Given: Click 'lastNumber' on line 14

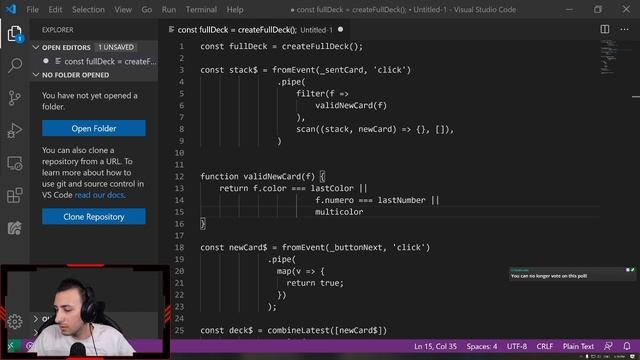Looking at the screenshot, I should point(401,200).
